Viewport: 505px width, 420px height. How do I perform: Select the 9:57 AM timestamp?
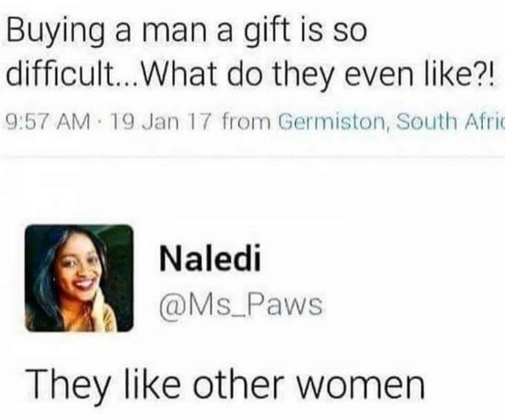(x=48, y=122)
